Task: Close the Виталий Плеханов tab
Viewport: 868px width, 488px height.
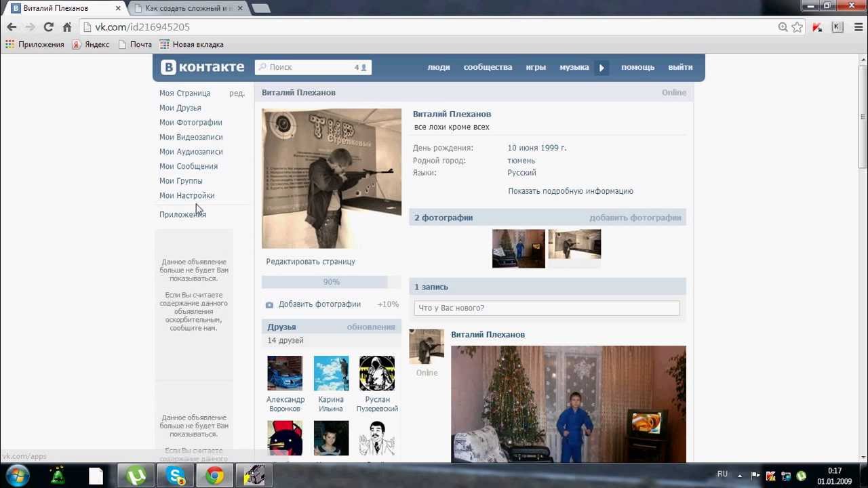Action: pos(118,8)
